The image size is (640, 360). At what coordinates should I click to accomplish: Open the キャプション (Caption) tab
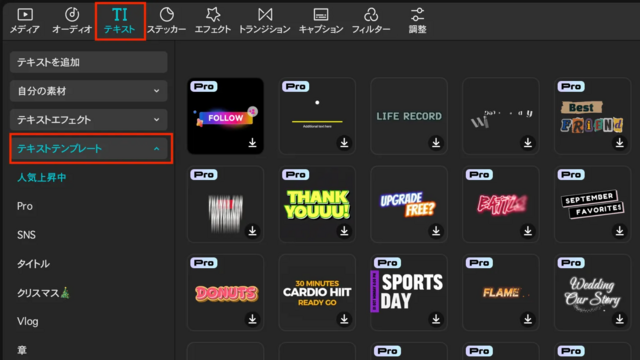321,21
